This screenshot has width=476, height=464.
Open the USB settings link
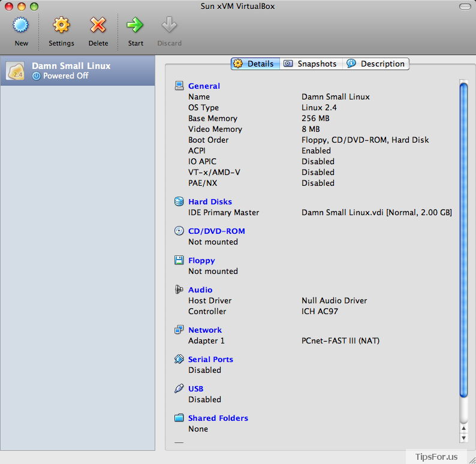[196, 388]
